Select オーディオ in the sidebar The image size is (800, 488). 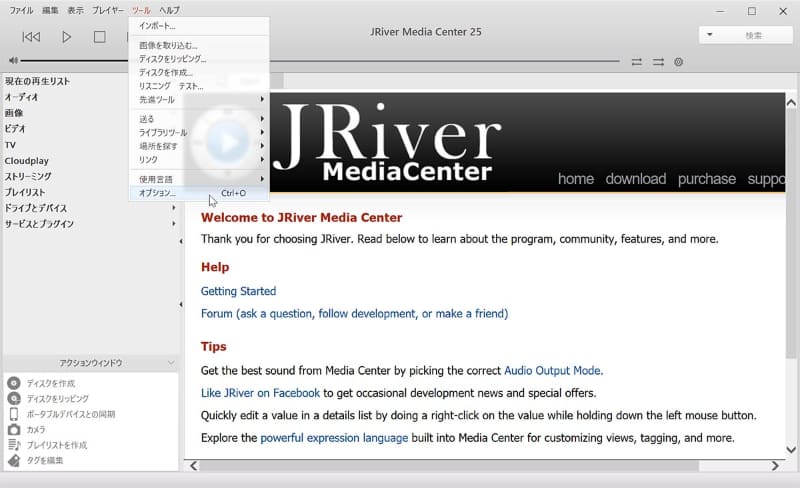coord(21,97)
